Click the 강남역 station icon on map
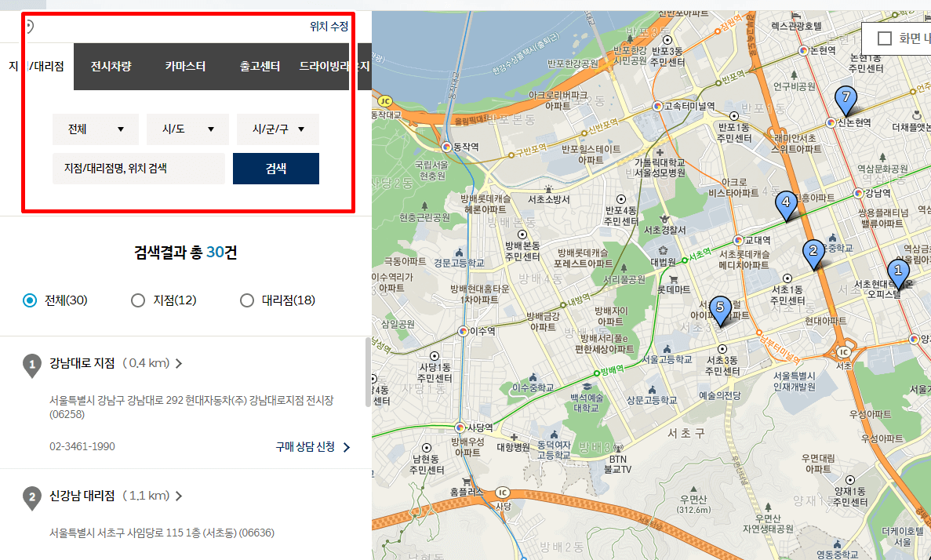Image resolution: width=931 pixels, height=560 pixels. [x=858, y=193]
